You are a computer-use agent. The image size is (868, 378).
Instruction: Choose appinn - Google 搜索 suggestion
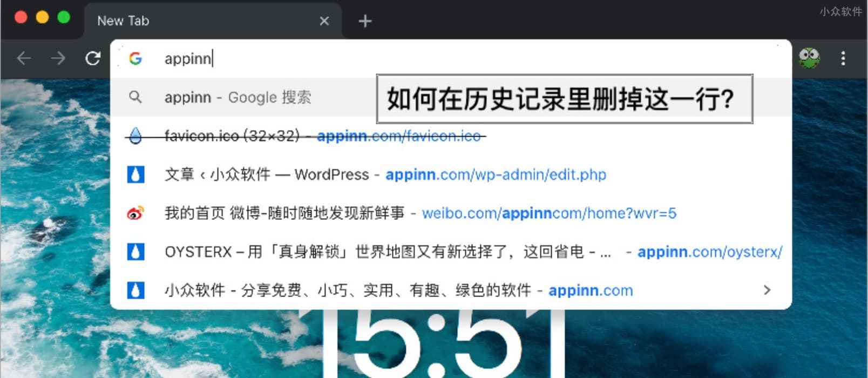tap(451, 97)
